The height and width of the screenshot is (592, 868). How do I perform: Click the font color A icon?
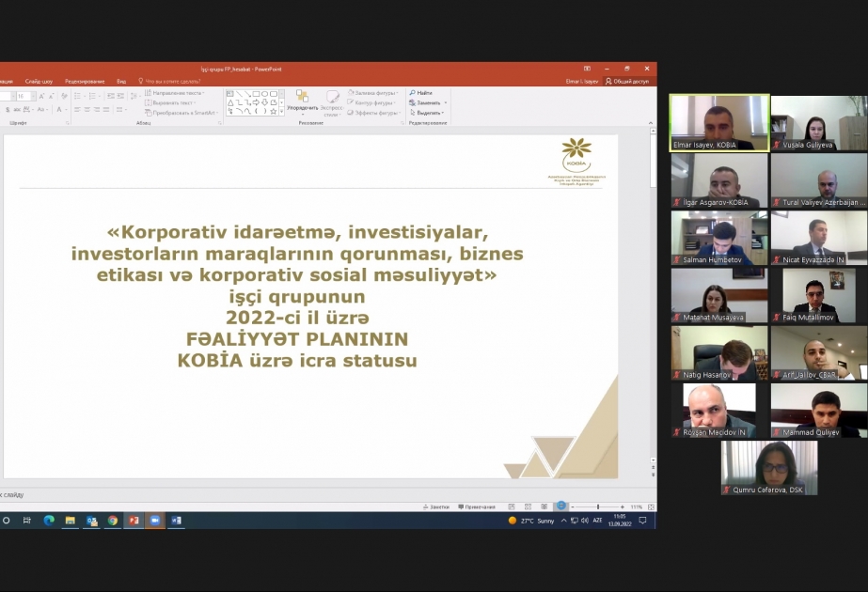click(59, 110)
